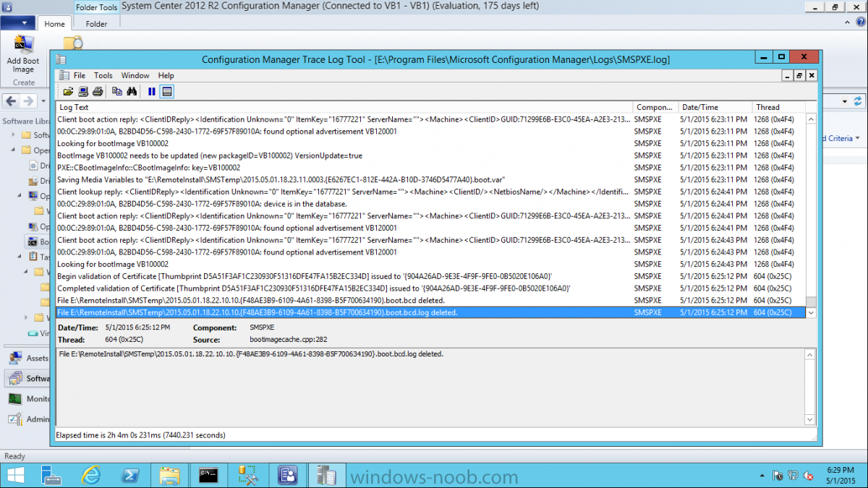The width and height of the screenshot is (868, 488).
Task: Switch to Command Prompt on the taskbar
Action: [x=209, y=475]
